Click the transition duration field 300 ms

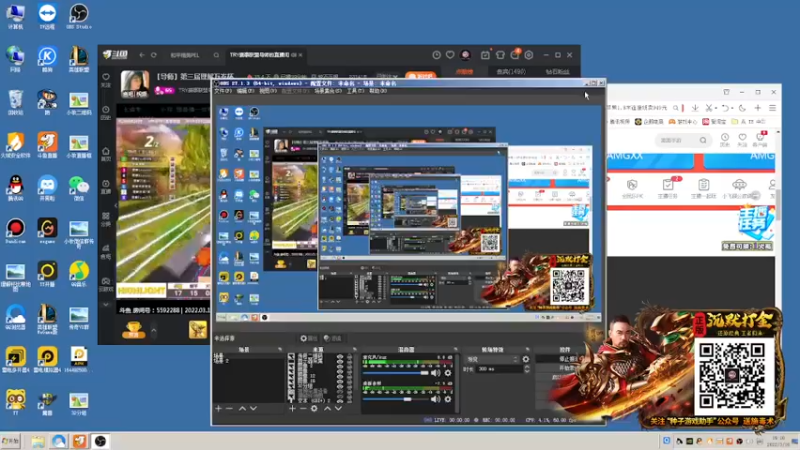[x=499, y=369]
